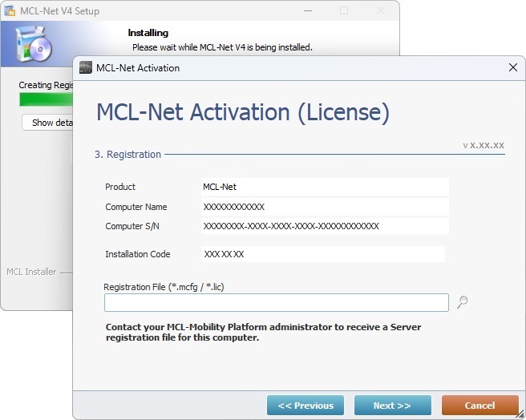
Task: Click the 'v X.XX.XX' version text
Action: [484, 145]
